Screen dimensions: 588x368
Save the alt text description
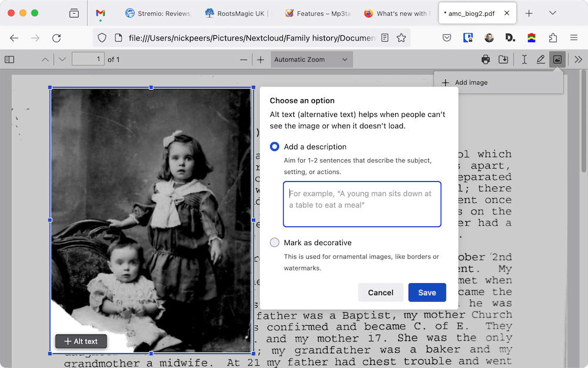[427, 292]
